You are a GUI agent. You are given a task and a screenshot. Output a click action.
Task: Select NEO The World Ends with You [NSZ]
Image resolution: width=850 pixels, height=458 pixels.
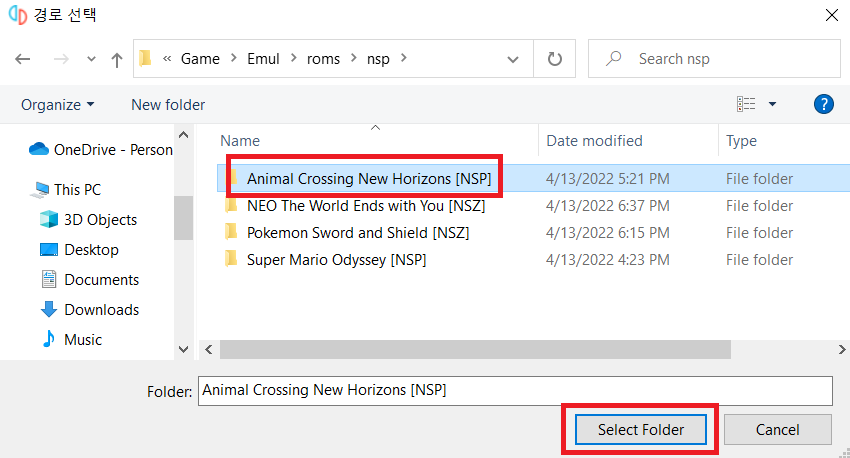(x=366, y=205)
